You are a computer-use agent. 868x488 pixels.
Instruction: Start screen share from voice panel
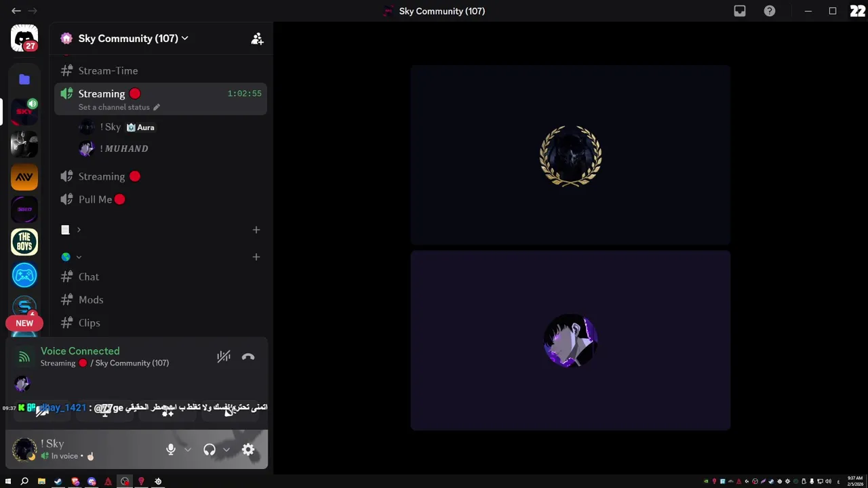(105, 411)
